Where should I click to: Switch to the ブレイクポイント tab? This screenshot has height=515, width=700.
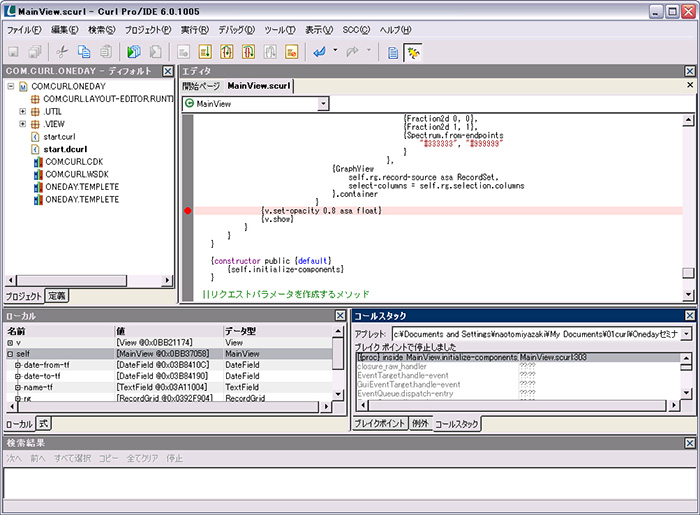[380, 424]
